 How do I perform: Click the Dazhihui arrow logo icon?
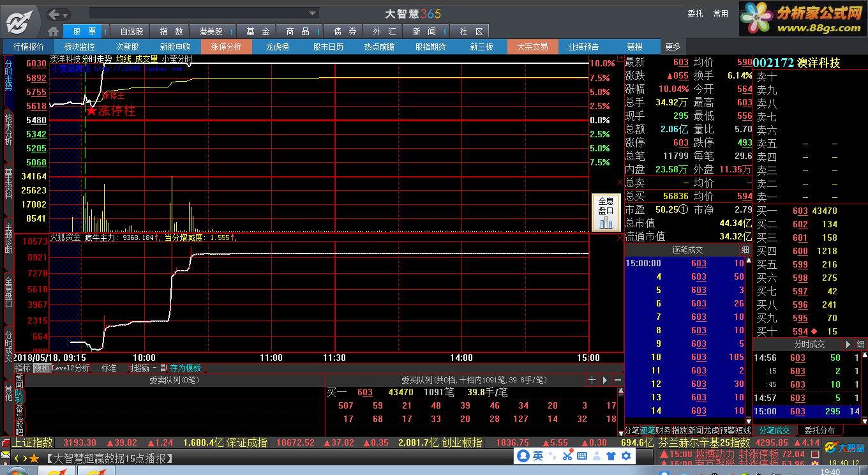[x=21, y=22]
